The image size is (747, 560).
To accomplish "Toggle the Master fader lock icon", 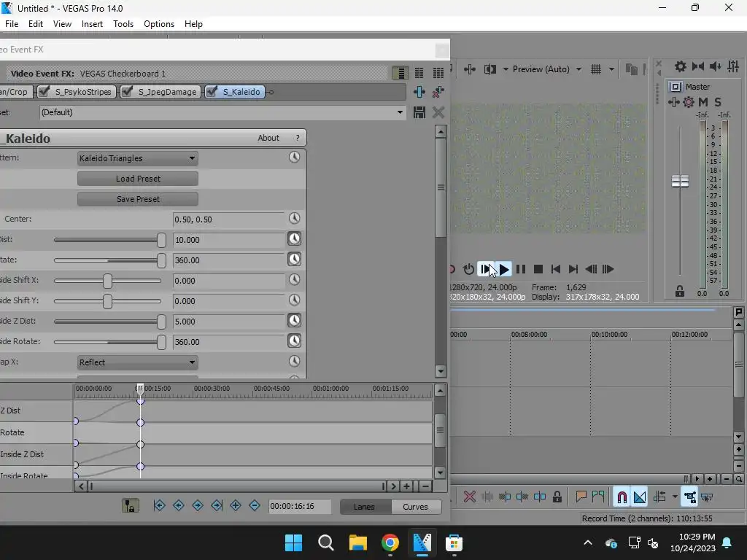I will click(x=680, y=292).
